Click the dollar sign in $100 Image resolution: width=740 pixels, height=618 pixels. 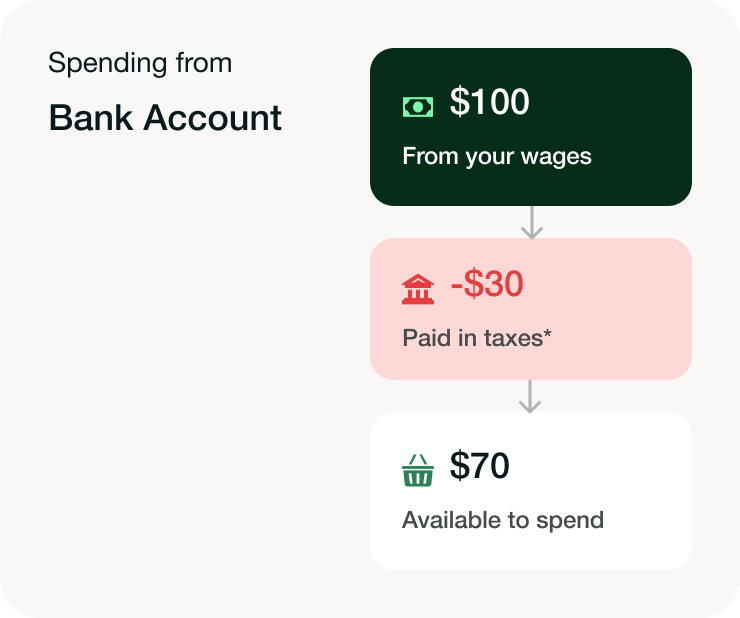pos(459,102)
